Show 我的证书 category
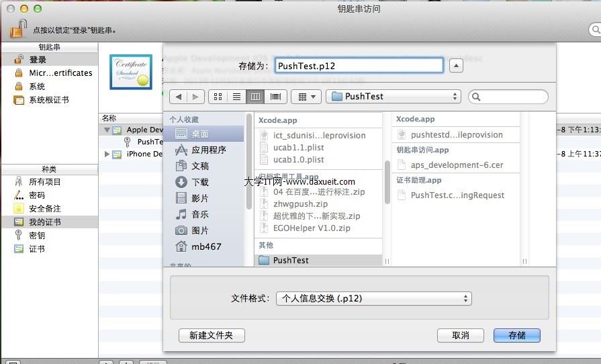This screenshot has height=364, width=601. tap(50, 222)
